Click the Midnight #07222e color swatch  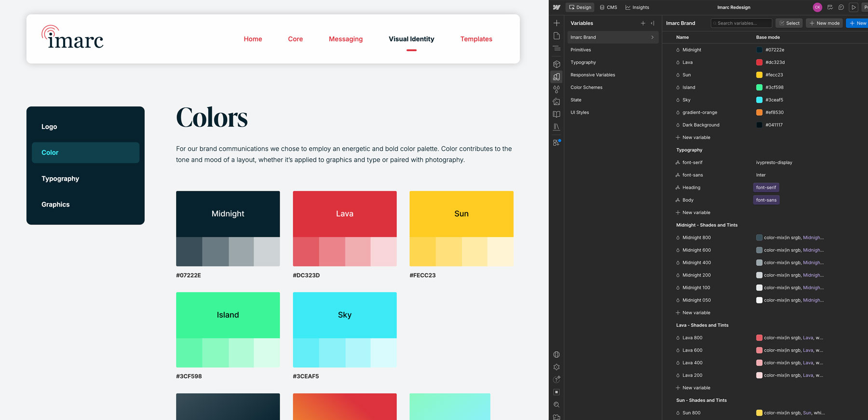coord(759,50)
